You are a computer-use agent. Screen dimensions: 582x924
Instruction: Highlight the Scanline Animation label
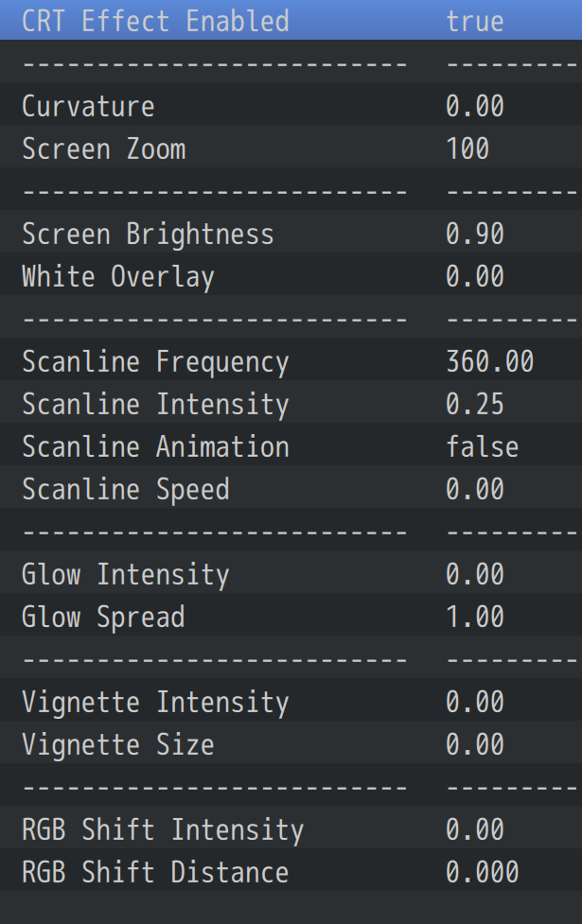pos(155,446)
